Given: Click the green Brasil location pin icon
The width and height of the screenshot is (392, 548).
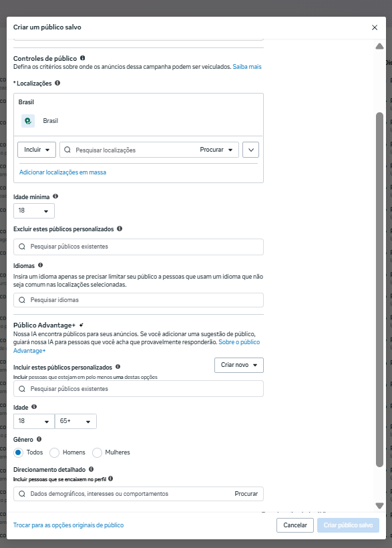Looking at the screenshot, I should (28, 121).
